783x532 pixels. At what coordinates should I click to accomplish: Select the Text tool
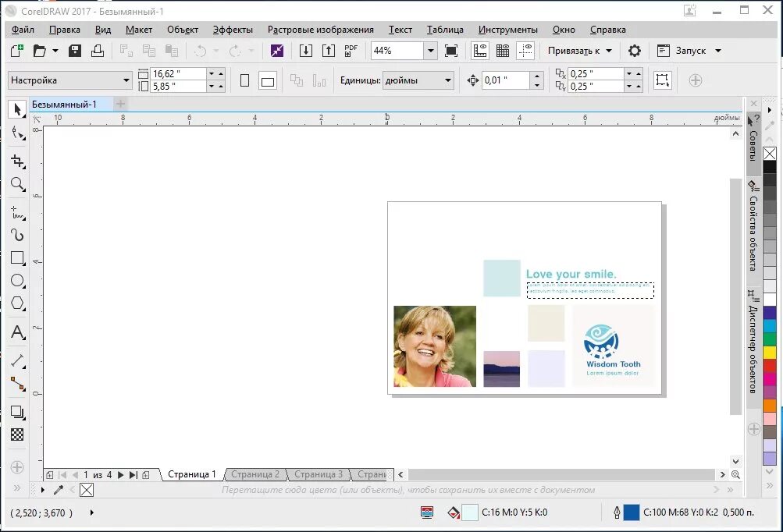17,332
